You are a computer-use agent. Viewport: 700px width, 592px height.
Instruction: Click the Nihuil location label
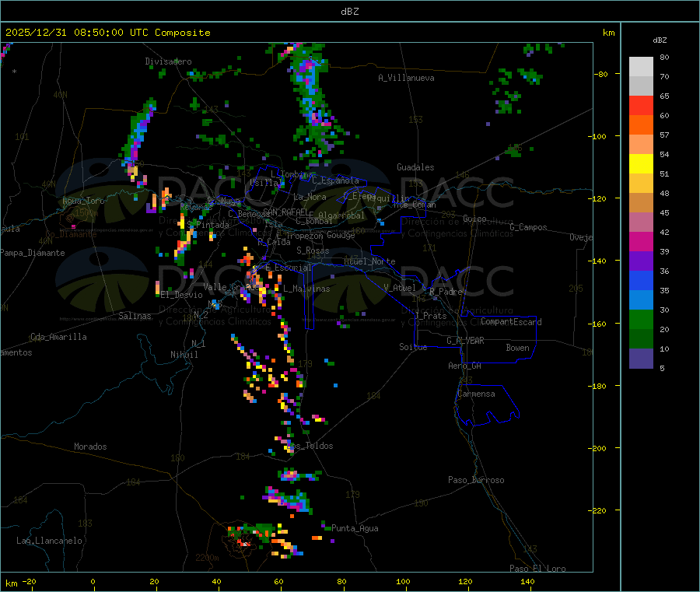[184, 355]
